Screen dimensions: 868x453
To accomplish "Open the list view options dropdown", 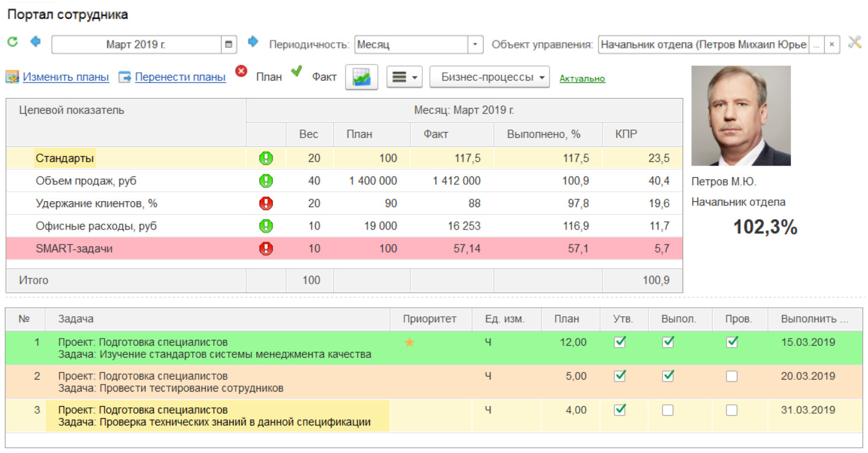I will coord(404,77).
